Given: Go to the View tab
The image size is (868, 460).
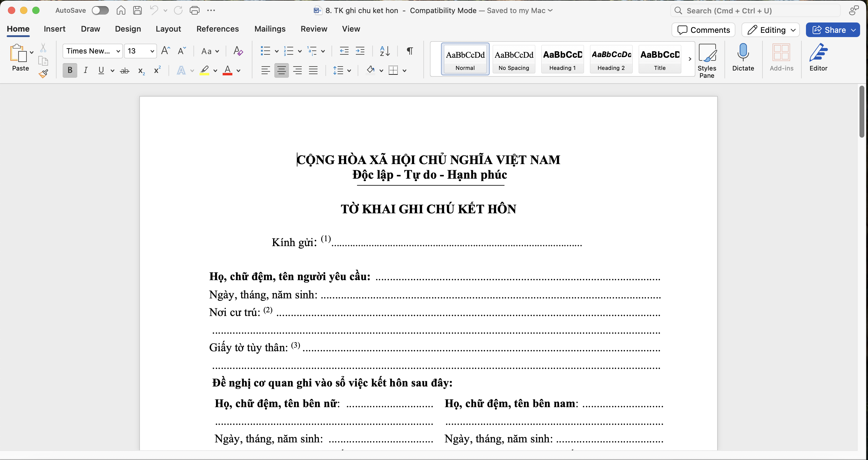Looking at the screenshot, I should 351,29.
